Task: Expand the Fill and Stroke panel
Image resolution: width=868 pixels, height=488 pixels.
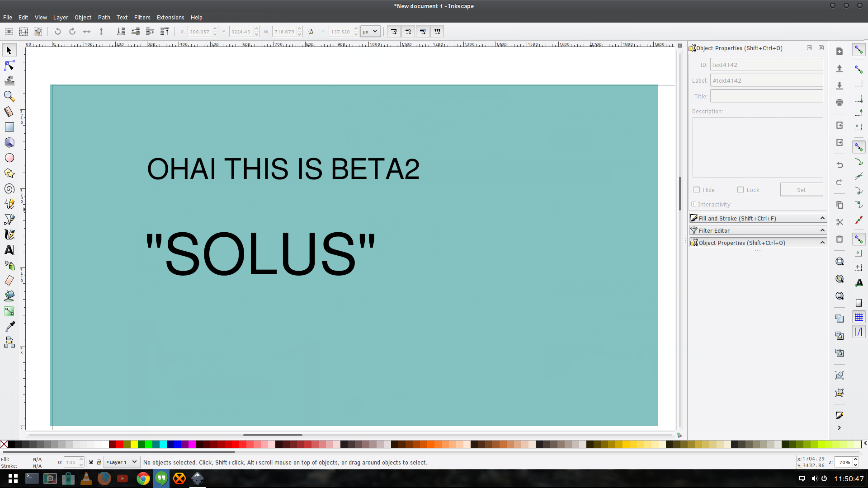Action: coord(758,218)
